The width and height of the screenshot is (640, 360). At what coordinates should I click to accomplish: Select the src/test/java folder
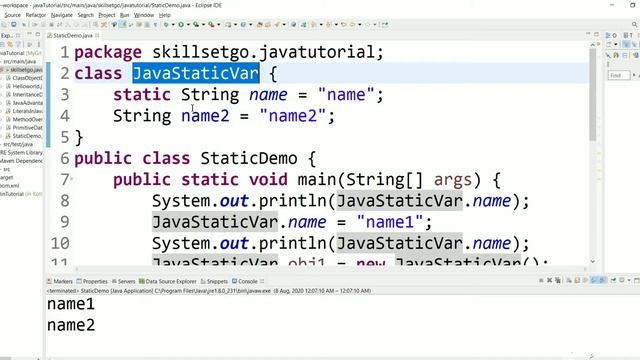pos(17,144)
